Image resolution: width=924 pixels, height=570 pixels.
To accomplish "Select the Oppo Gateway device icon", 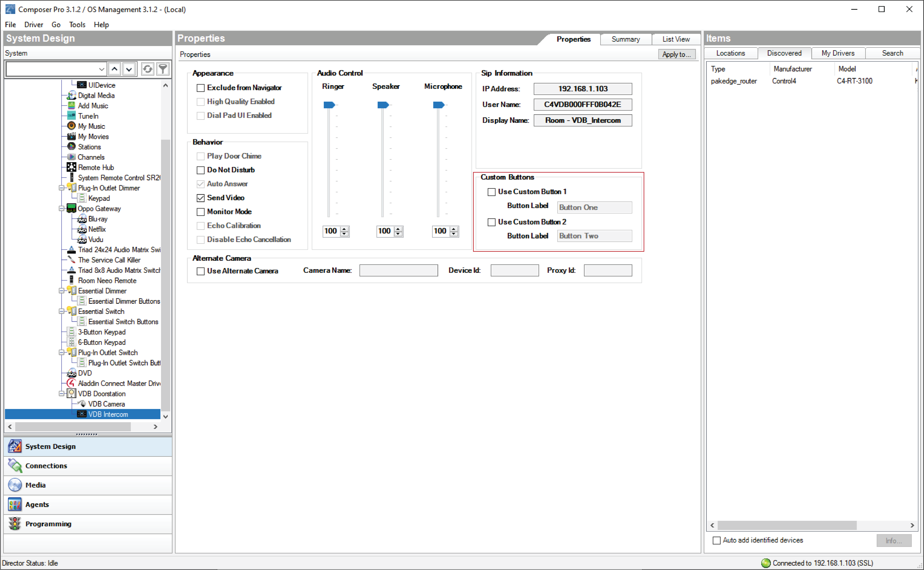I will (x=71, y=208).
